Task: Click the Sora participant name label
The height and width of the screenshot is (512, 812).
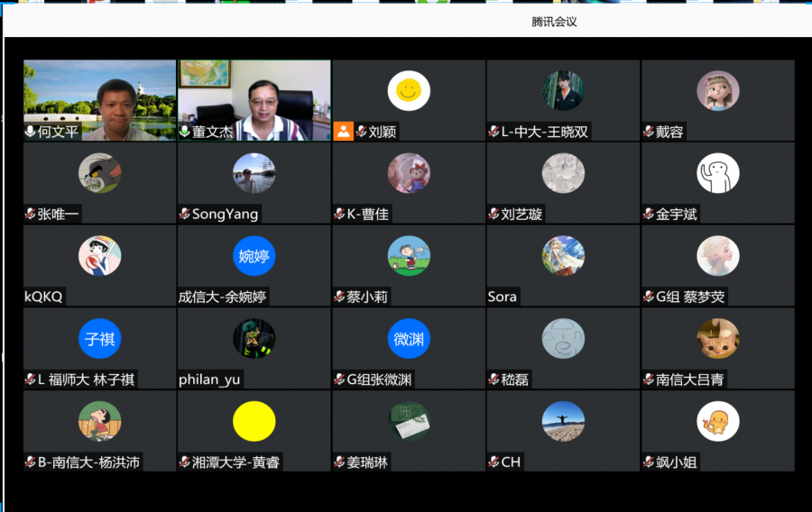Action: tap(502, 297)
